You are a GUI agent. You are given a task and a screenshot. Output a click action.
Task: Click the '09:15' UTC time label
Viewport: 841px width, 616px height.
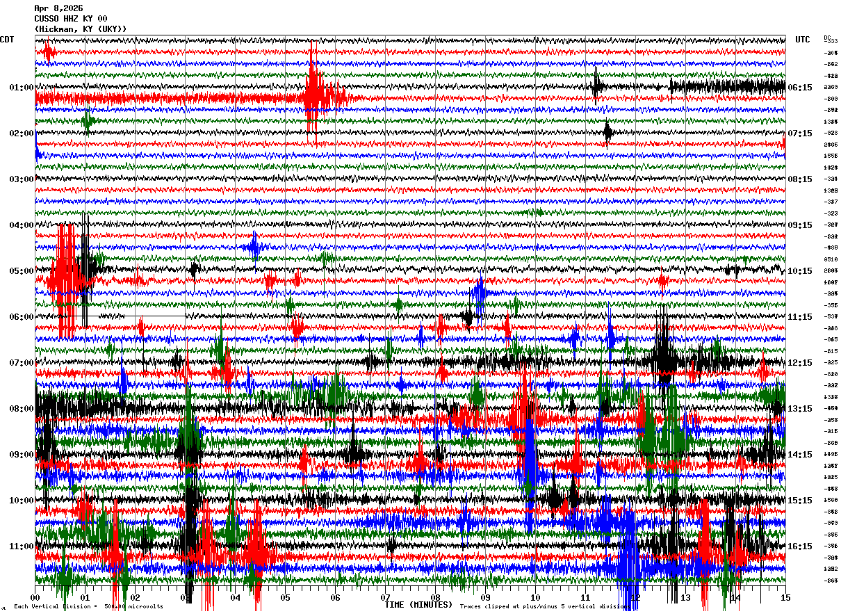click(x=800, y=225)
